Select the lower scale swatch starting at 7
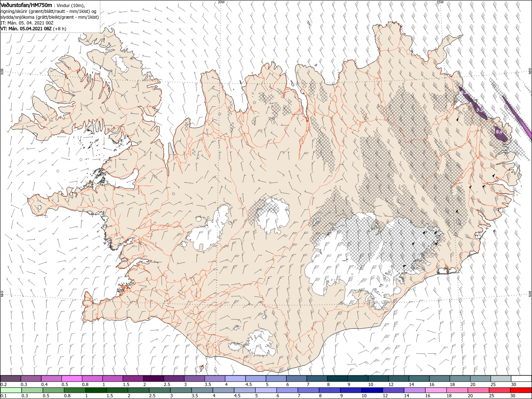Viewport: 532px width, 399px height. pos(308,390)
